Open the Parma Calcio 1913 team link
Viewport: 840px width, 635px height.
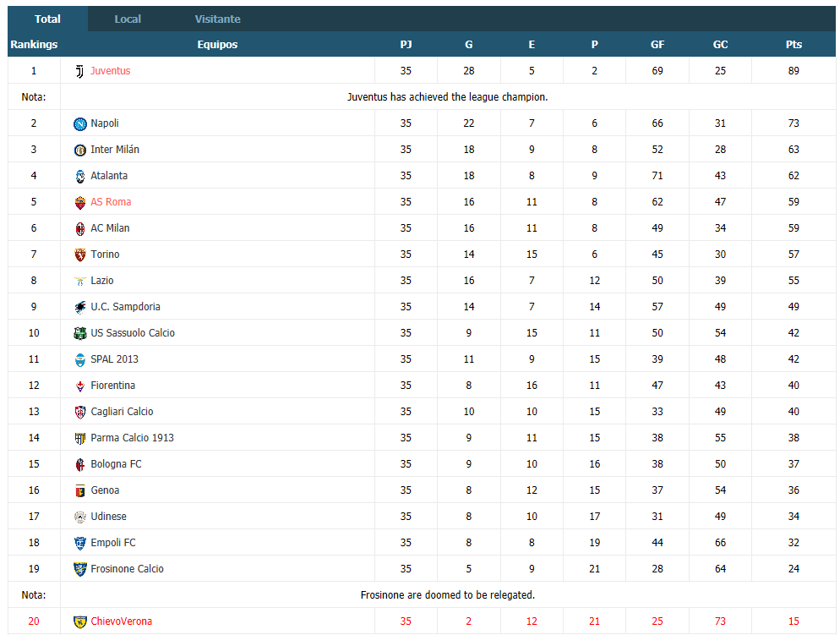click(x=133, y=438)
